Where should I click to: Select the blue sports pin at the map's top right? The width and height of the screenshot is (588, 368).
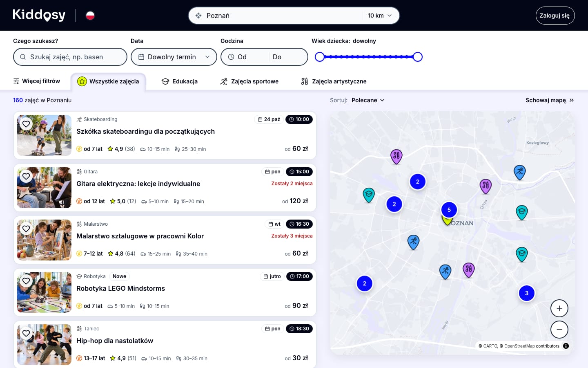coord(519,172)
